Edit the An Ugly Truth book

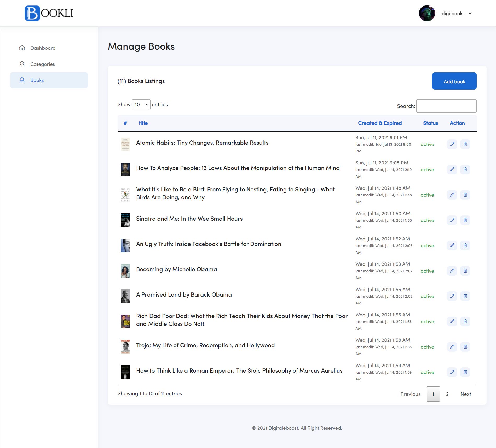(452, 245)
